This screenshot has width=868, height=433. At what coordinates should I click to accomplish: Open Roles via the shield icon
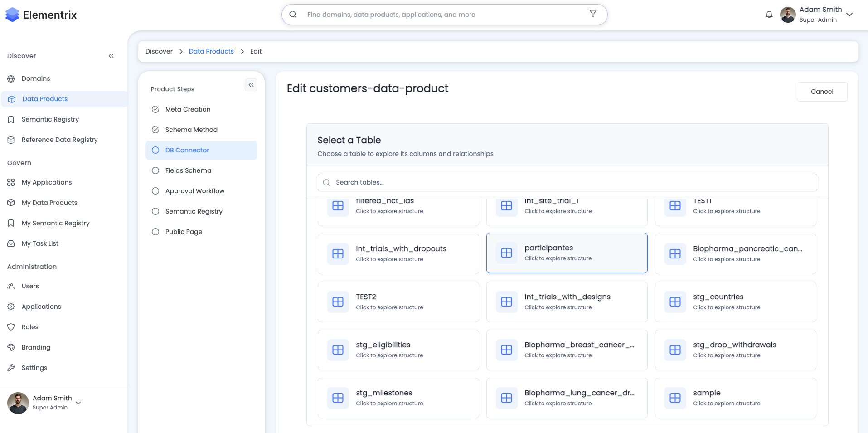point(10,326)
